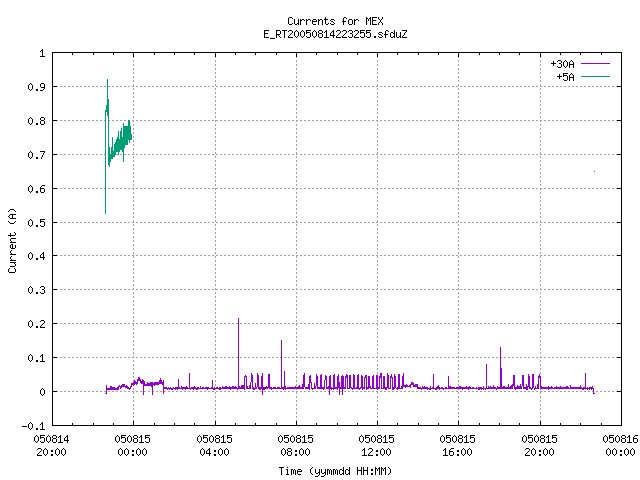This screenshot has height=480, width=640.
Task: Select the file name E_RT20050814223255.sfduZ
Action: click(335, 34)
